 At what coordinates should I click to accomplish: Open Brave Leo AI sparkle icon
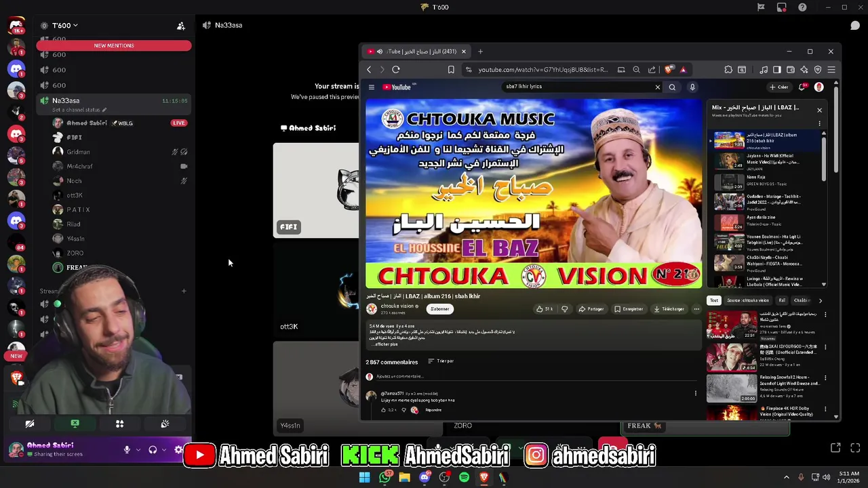(x=804, y=69)
